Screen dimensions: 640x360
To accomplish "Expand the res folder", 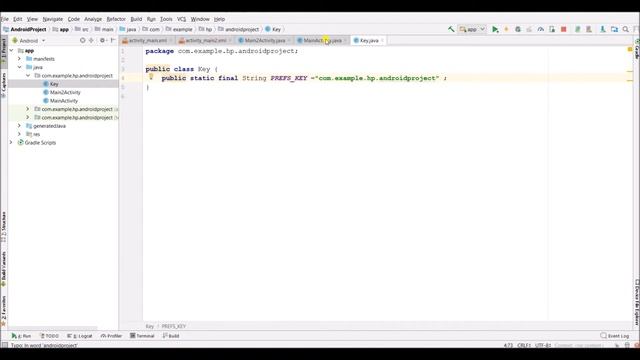I will click(x=19, y=134).
